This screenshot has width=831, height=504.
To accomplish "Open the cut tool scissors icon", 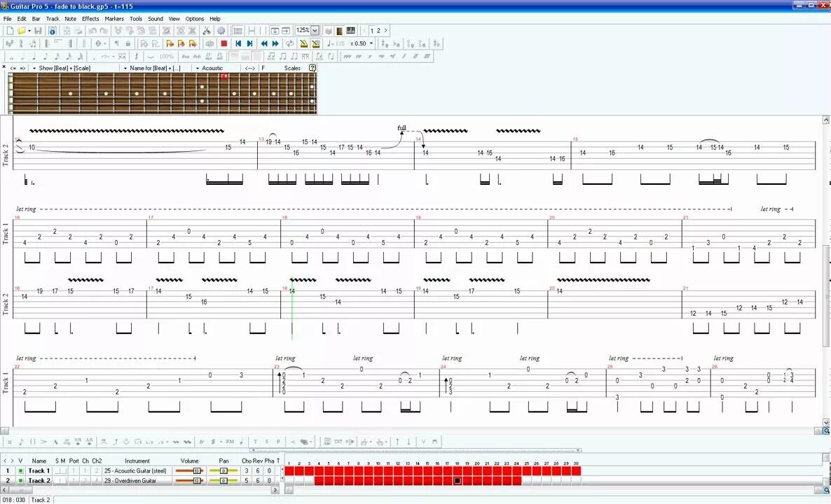I will (x=207, y=31).
